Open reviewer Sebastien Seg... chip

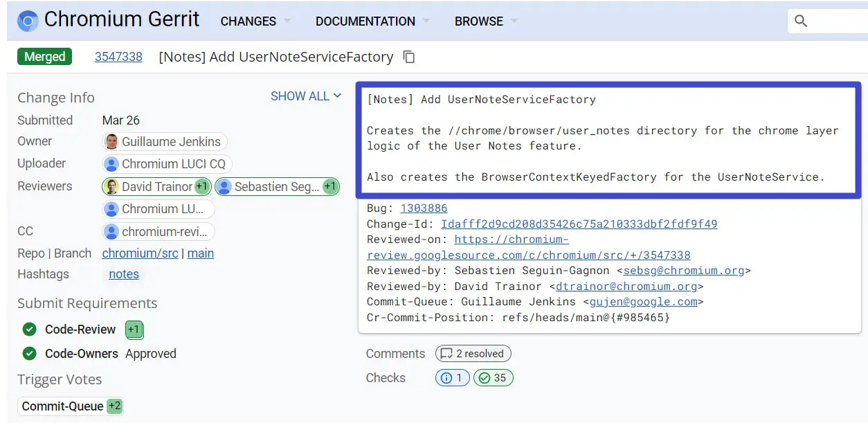click(x=277, y=186)
